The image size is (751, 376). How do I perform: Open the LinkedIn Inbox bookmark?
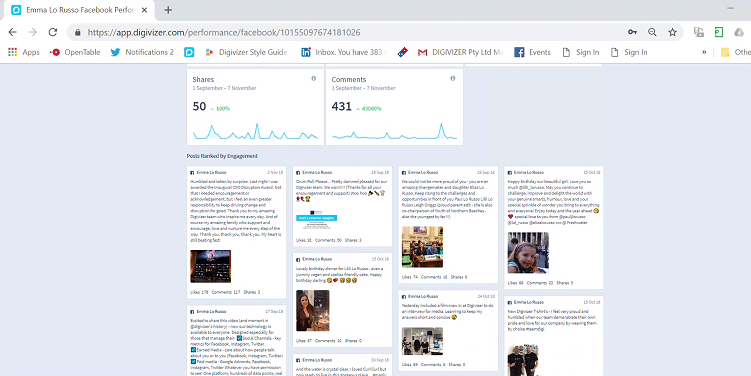point(343,52)
